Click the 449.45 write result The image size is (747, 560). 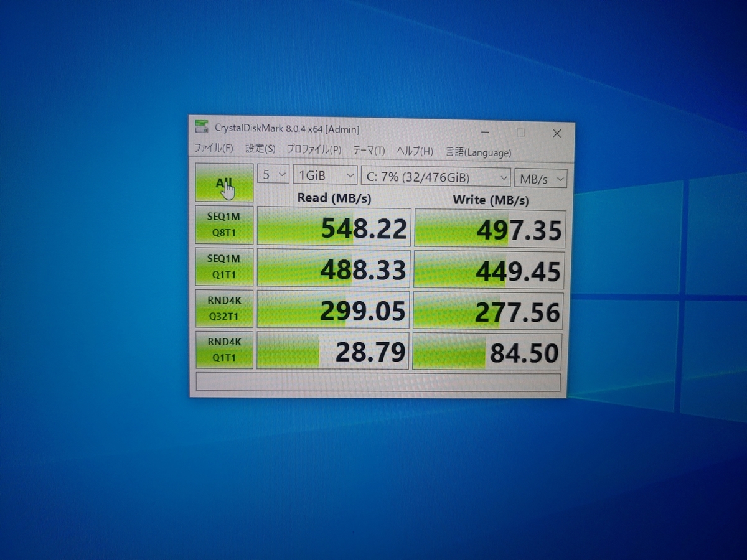tap(489, 271)
